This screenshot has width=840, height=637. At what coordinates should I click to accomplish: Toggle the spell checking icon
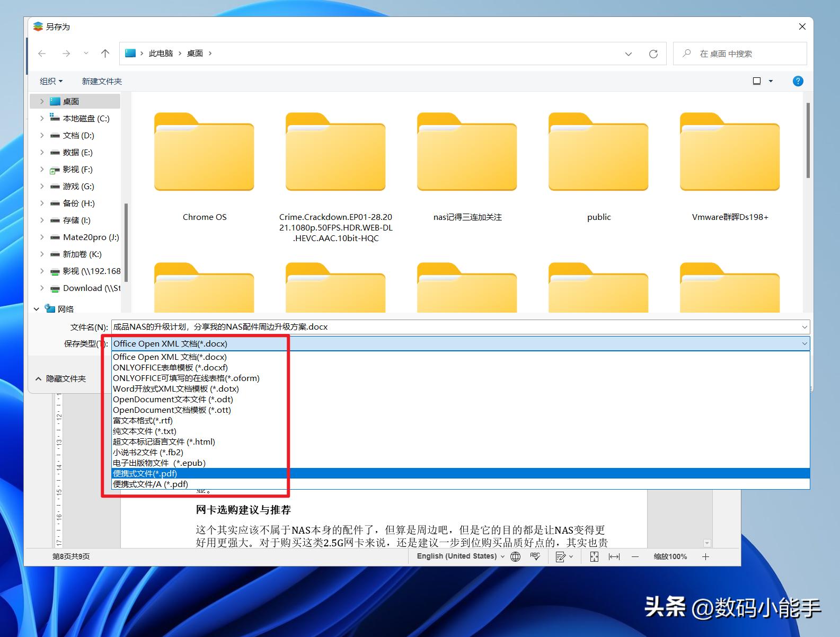click(535, 556)
